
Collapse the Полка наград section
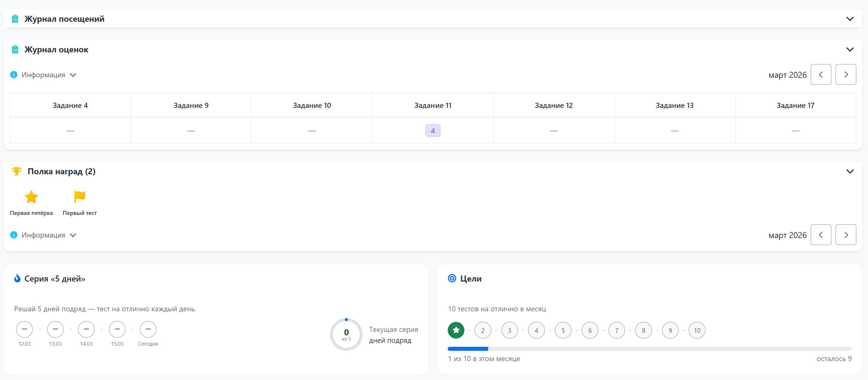850,171
